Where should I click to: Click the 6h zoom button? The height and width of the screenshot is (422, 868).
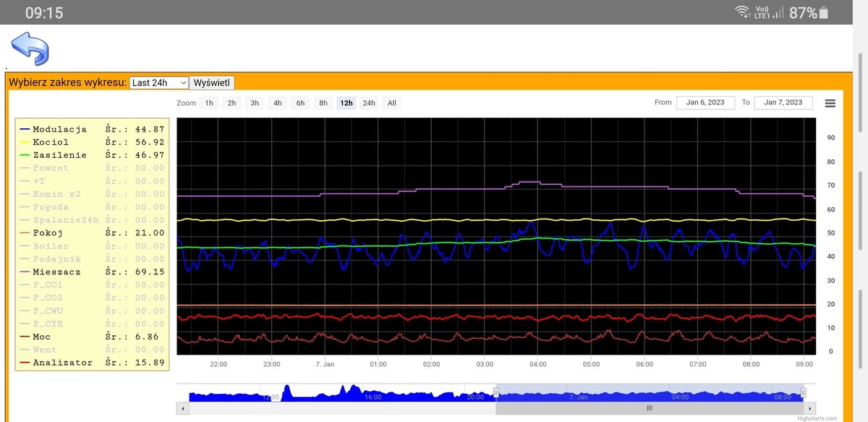point(300,103)
